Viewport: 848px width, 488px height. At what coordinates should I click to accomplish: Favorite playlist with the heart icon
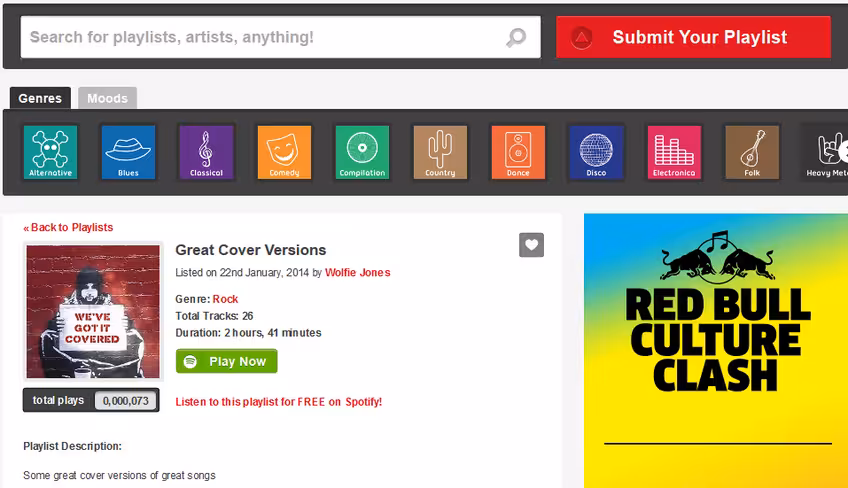point(531,245)
